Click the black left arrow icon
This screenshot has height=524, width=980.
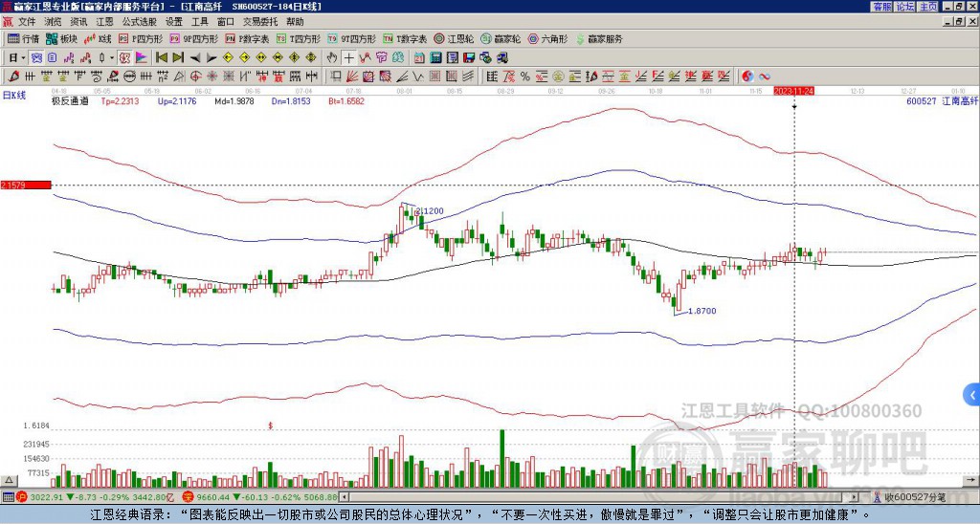click(x=195, y=58)
